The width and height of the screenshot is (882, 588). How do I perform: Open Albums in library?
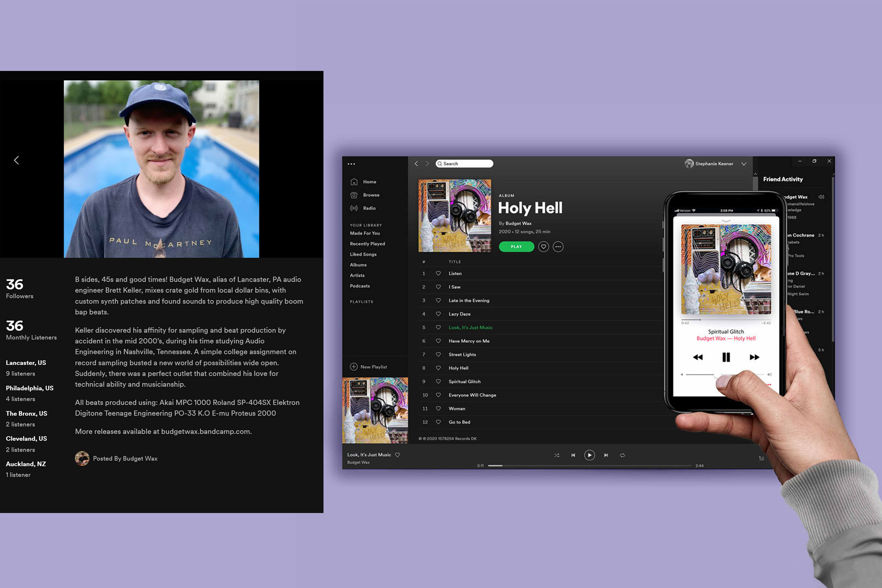coord(358,265)
